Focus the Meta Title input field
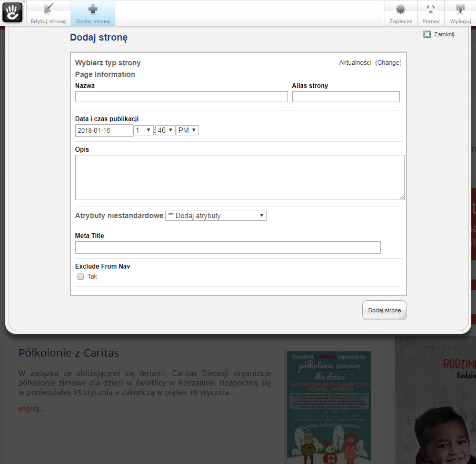 point(227,248)
